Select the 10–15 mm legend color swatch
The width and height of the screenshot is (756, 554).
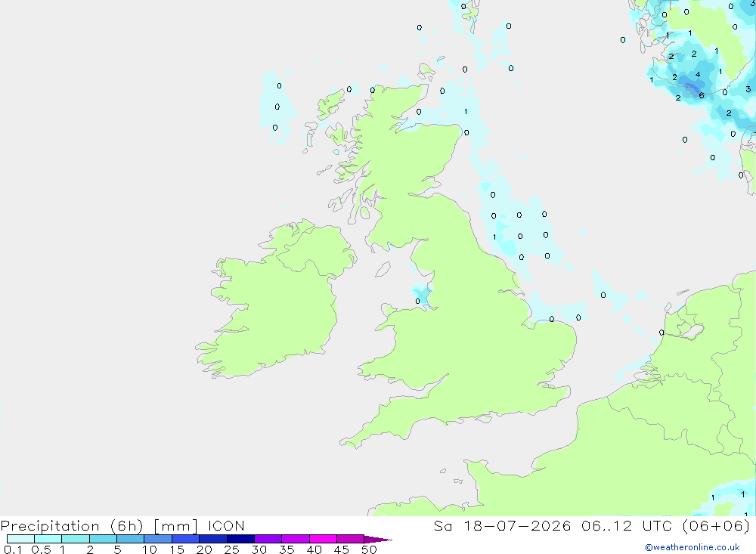tap(158, 539)
